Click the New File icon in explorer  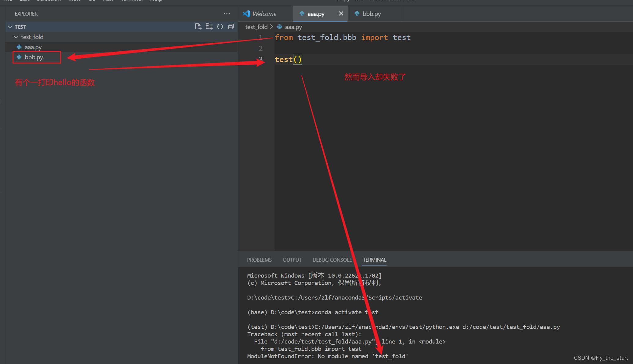(x=198, y=27)
